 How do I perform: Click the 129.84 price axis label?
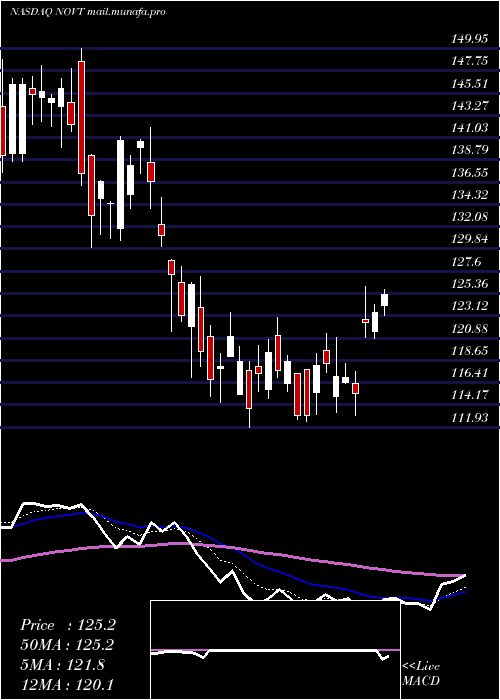[470, 239]
